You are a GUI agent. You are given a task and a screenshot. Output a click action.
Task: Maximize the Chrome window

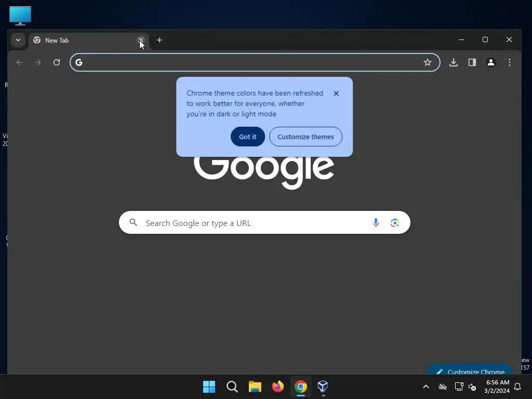click(x=485, y=39)
